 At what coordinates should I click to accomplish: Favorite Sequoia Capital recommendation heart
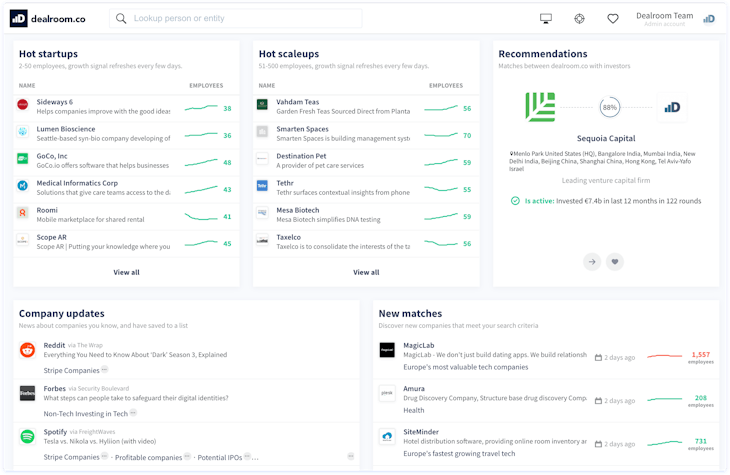[615, 262]
